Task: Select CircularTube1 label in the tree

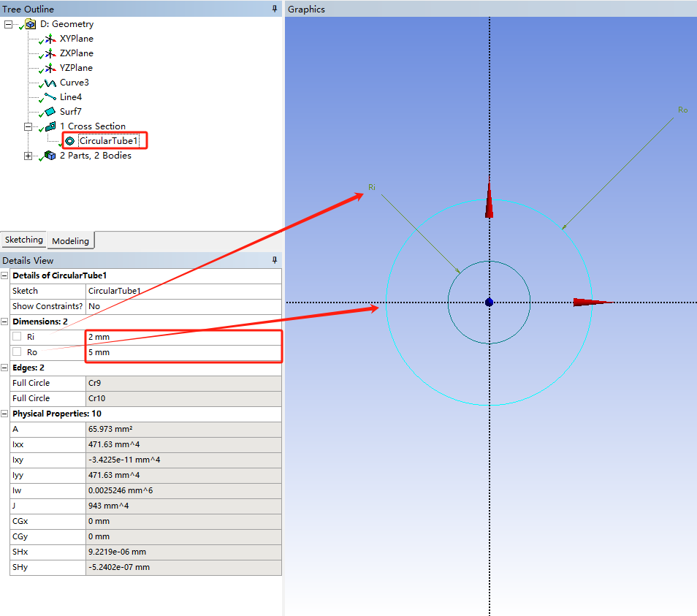Action: tap(108, 141)
